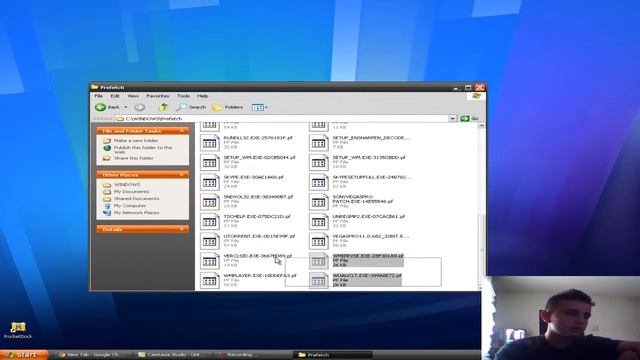Click the address bar showing C:\WINDOWS\Prefetch
This screenshot has height=360, width=640.
pos(282,119)
